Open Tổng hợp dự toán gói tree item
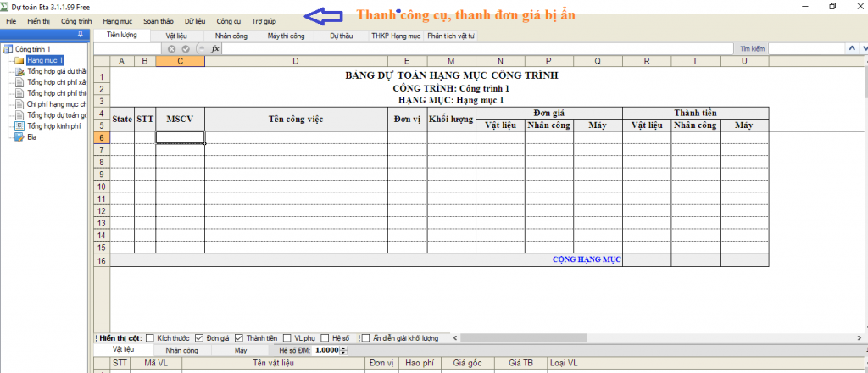The width and height of the screenshot is (868, 373). point(57,115)
